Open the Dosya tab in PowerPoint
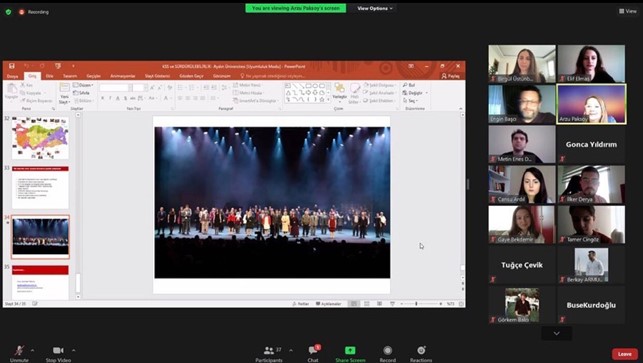 pos(13,76)
